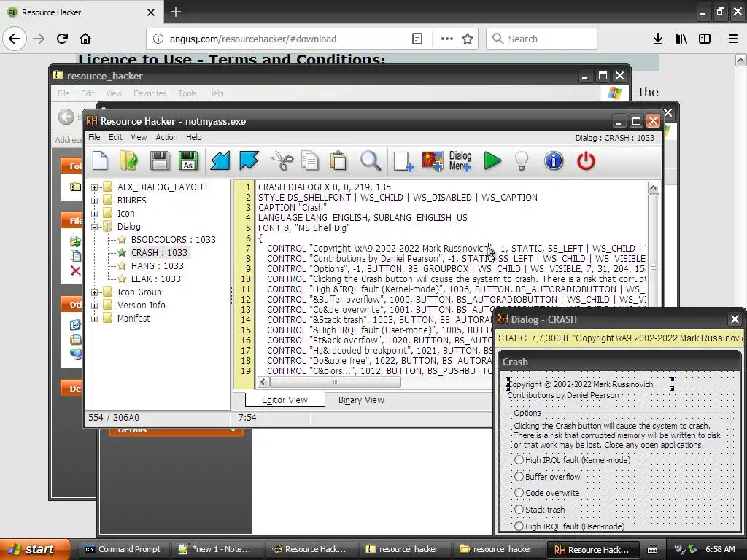
Task: Expand the Version Info tree node
Action: [94, 306]
